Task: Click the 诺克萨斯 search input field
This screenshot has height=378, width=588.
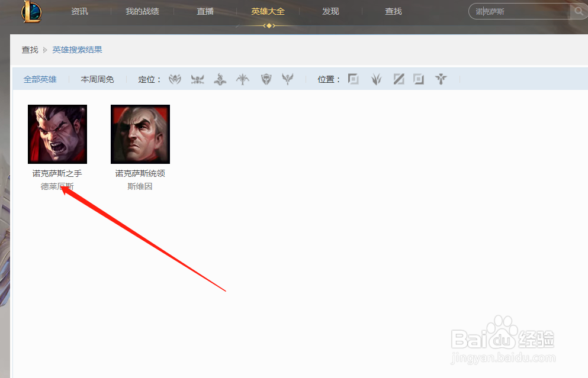Action: [x=519, y=12]
